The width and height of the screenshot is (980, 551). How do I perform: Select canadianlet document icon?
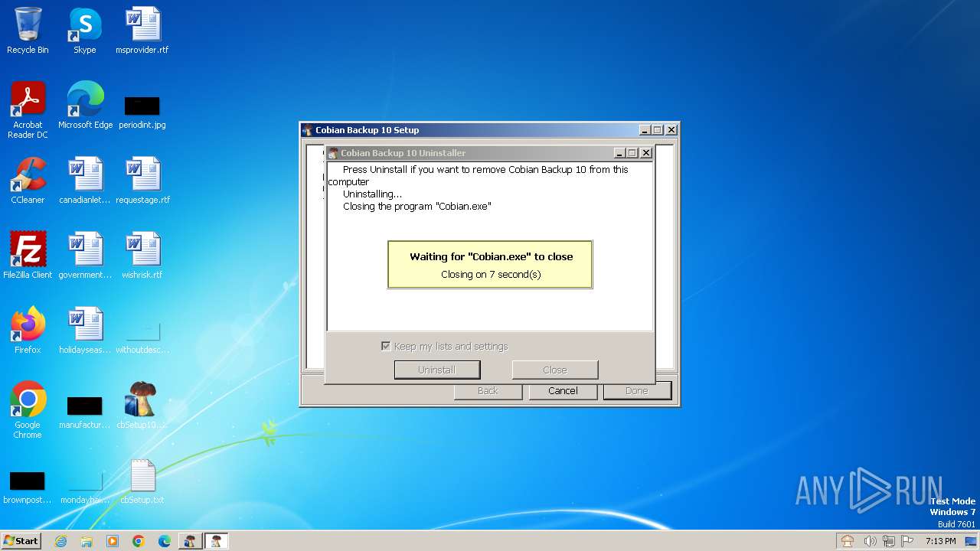(85, 181)
